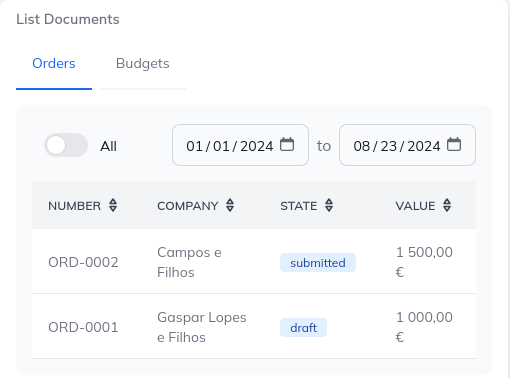Viewport: 510px width, 378px height.
Task: Click the draft state badge
Action: click(x=303, y=328)
